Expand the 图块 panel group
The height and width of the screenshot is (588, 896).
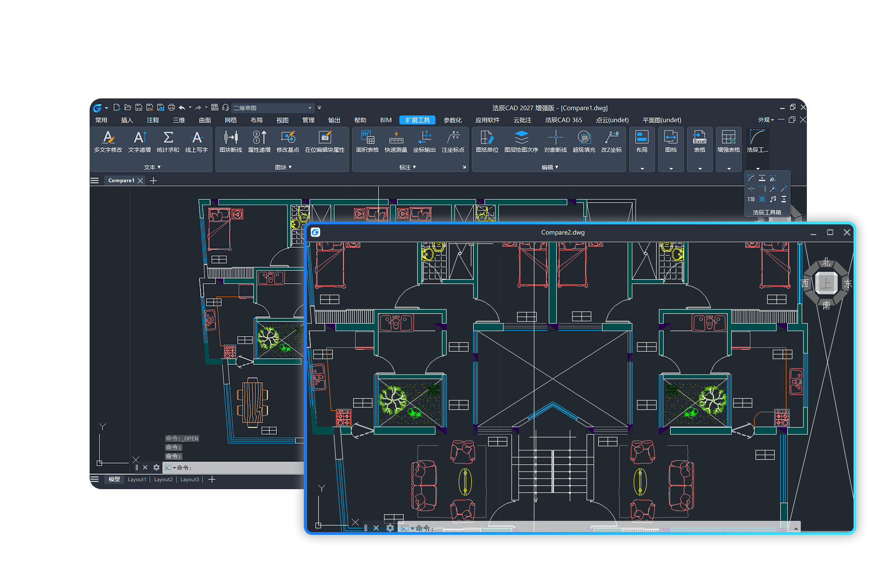(283, 167)
